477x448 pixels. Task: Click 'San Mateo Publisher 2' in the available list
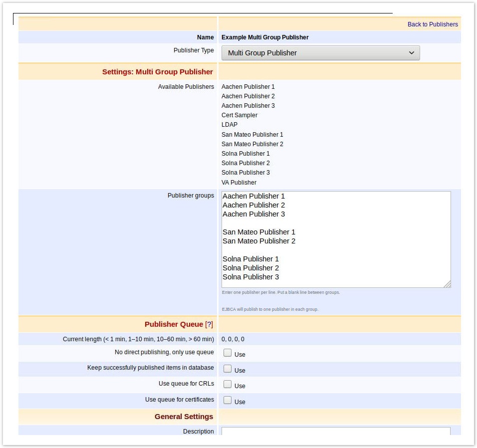252,144
